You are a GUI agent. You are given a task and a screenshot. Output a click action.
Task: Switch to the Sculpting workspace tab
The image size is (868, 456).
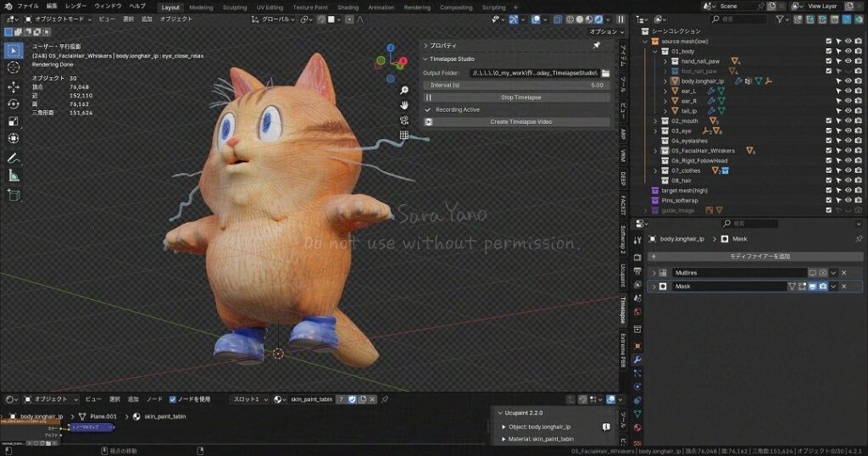pos(235,8)
